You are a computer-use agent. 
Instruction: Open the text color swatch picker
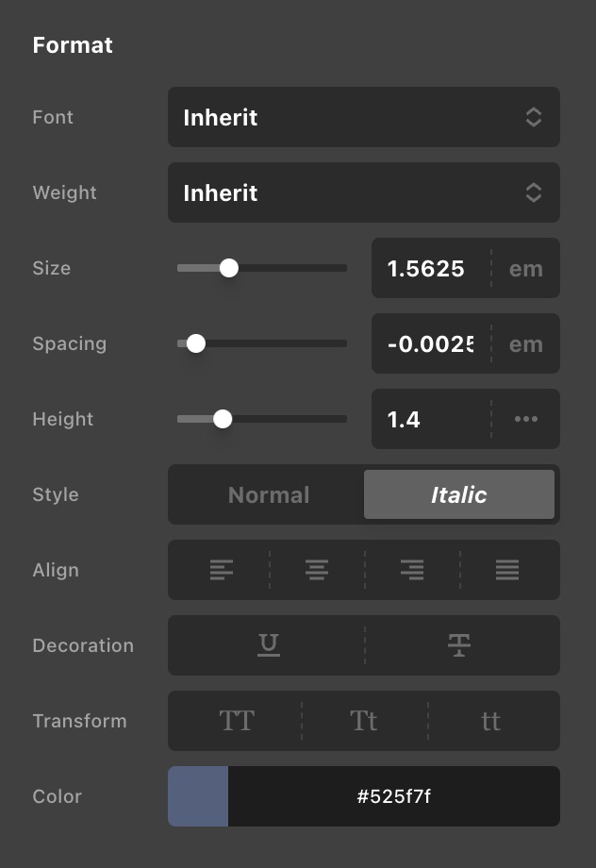pos(197,796)
